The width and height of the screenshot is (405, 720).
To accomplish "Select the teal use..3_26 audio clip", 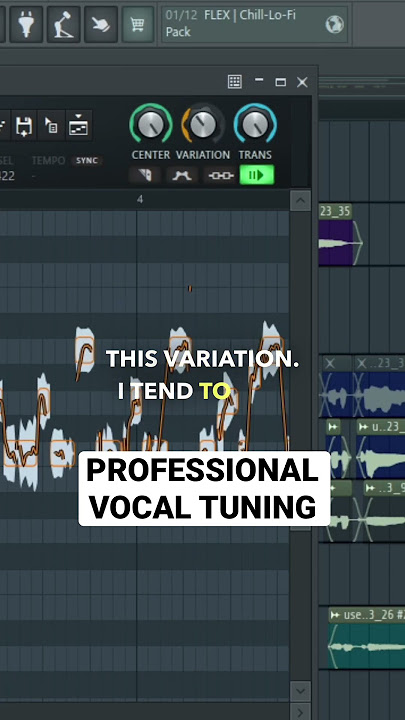I will coord(367,646).
